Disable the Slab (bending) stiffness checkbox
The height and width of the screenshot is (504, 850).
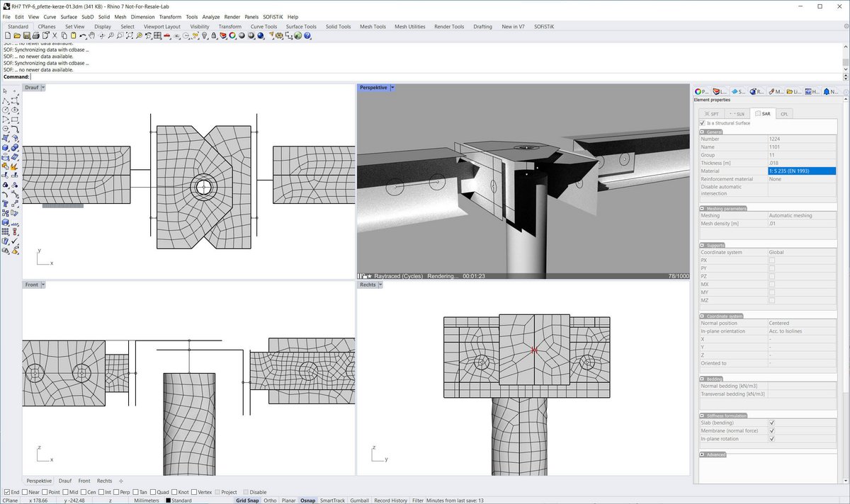771,422
